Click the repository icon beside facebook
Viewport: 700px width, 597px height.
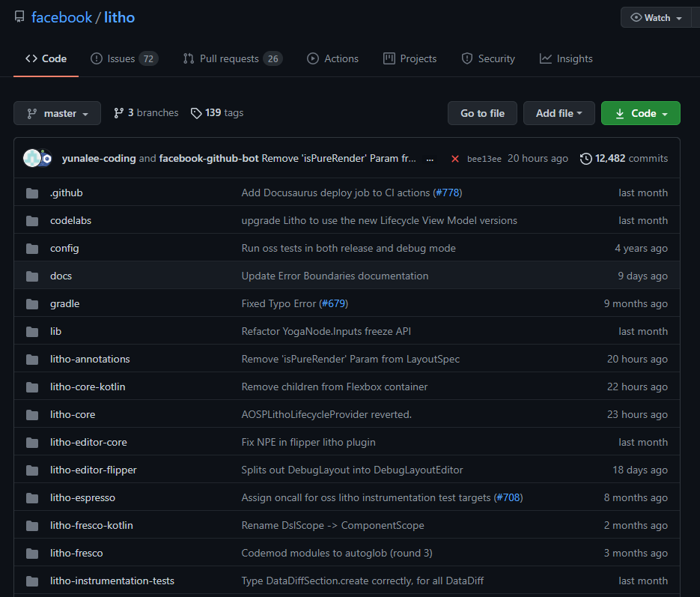pyautogui.click(x=19, y=17)
